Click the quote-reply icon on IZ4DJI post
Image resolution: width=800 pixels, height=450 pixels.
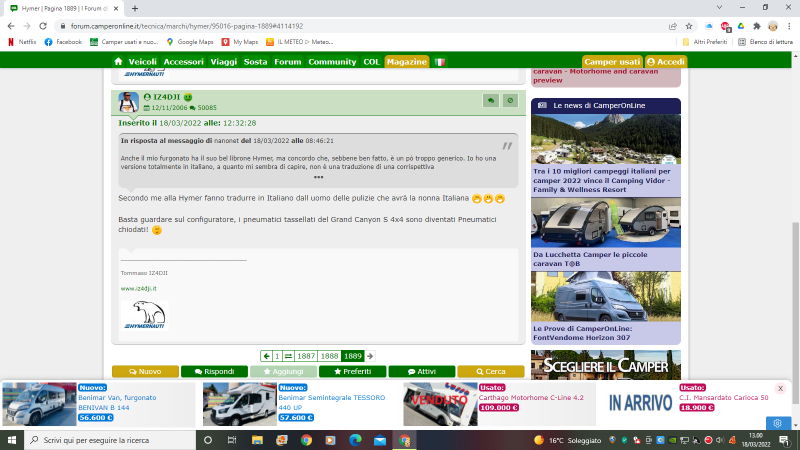pos(491,101)
